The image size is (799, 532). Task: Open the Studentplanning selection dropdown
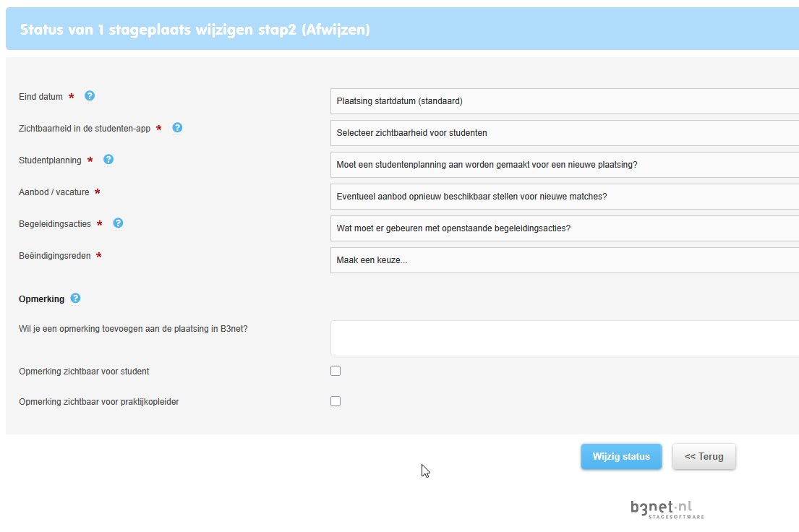[x=565, y=165]
